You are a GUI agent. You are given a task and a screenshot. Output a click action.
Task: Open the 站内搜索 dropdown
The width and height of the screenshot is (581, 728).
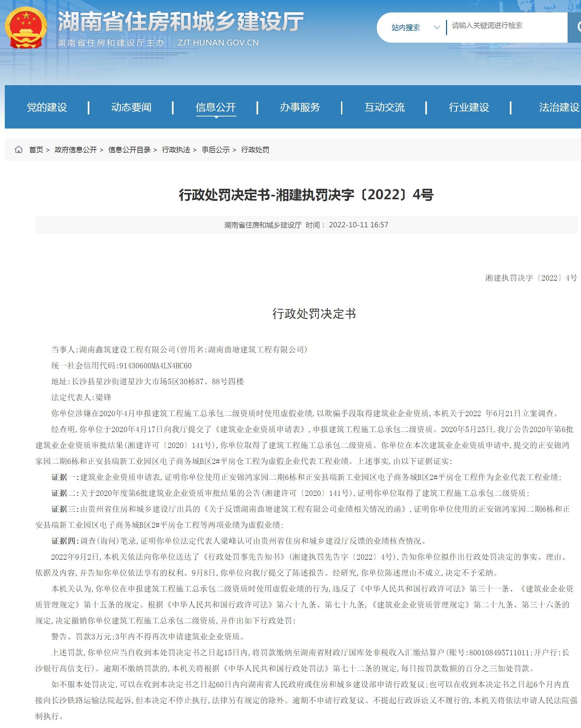coord(415,27)
